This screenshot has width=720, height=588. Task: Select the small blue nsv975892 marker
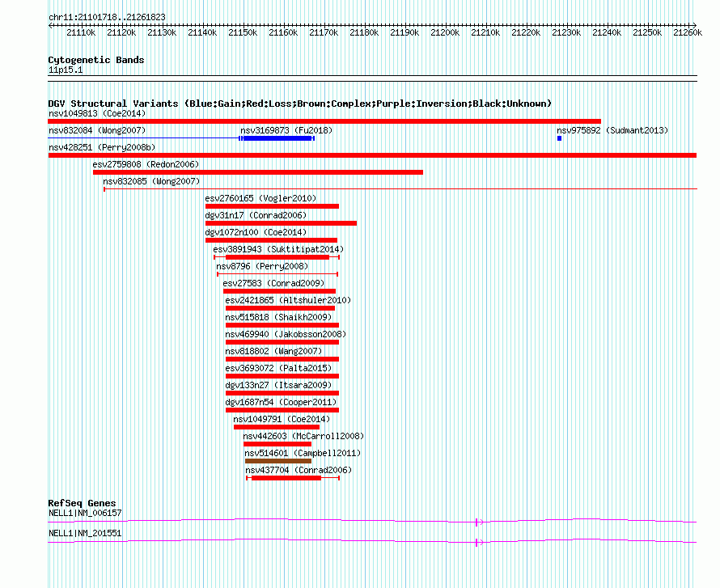(x=559, y=138)
